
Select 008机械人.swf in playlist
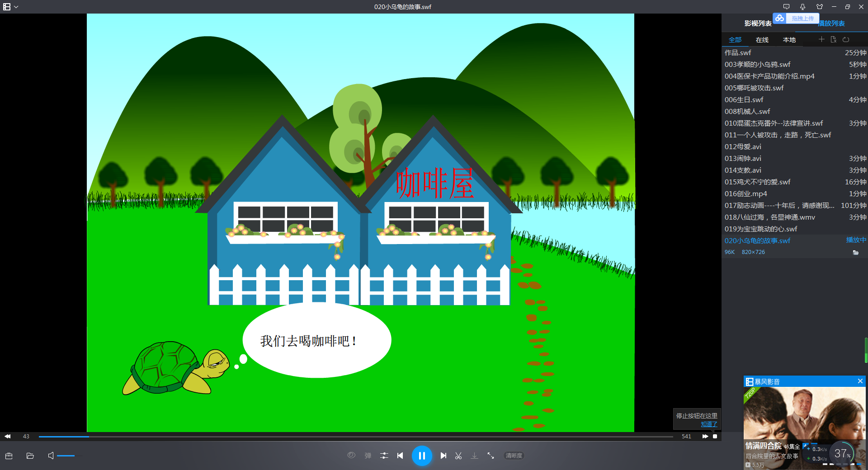(x=795, y=112)
